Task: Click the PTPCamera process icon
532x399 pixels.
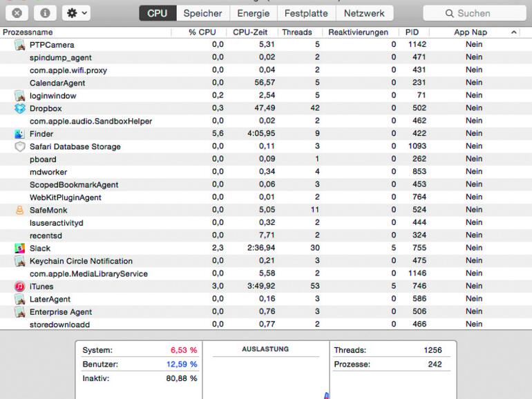Action: 19,45
